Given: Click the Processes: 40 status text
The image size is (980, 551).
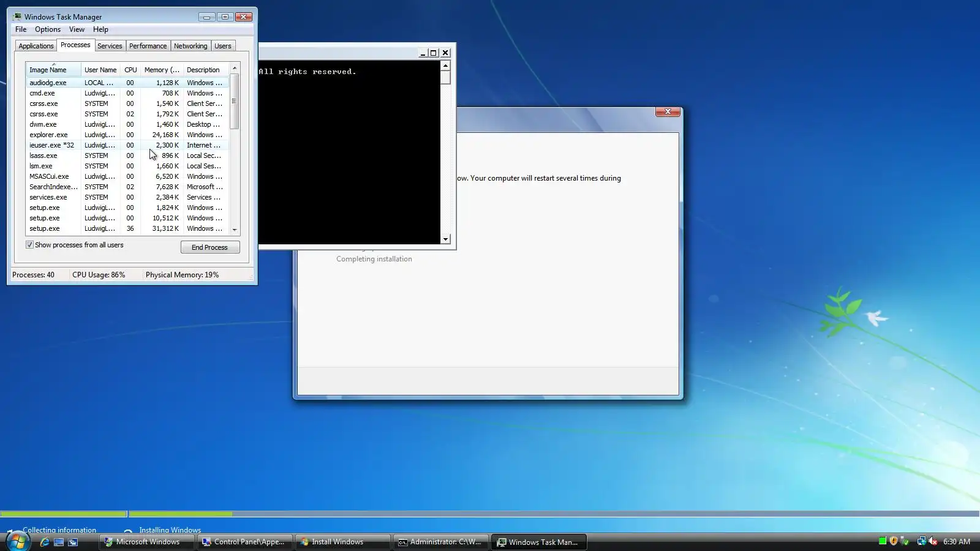Looking at the screenshot, I should point(33,275).
